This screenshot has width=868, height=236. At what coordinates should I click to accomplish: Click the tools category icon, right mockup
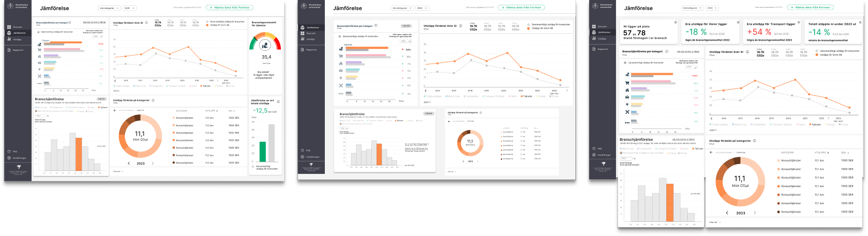[x=627, y=112]
